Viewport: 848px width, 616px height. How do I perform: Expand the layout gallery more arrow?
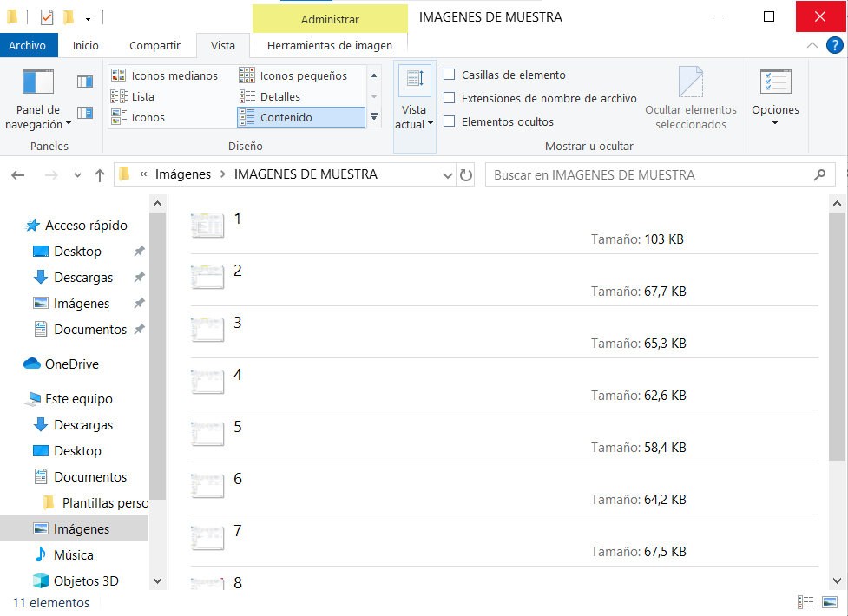tap(374, 117)
